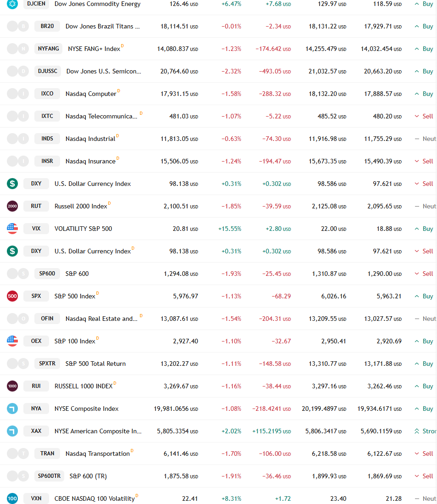
Task: Open the RUSSELL 1000 INDEX link
Action: click(83, 386)
